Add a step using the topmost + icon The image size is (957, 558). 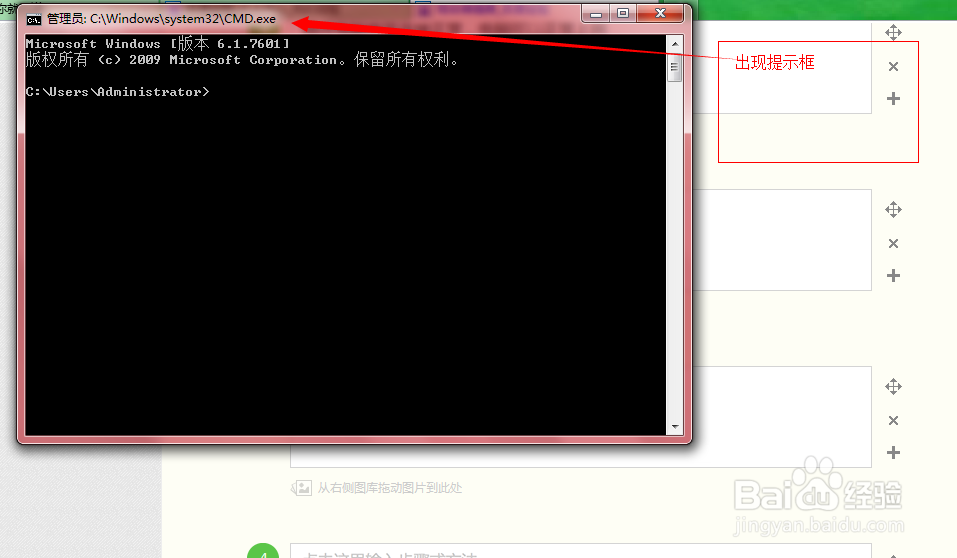894,98
